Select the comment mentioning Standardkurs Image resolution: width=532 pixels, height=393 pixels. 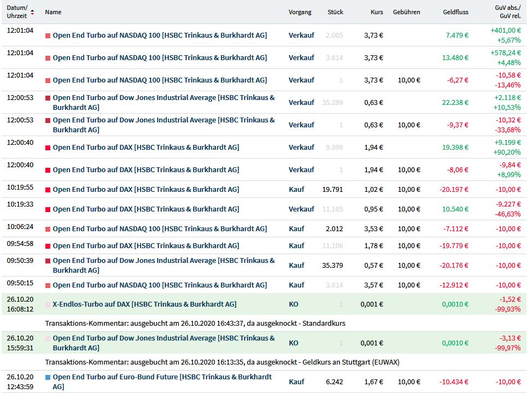coord(195,323)
